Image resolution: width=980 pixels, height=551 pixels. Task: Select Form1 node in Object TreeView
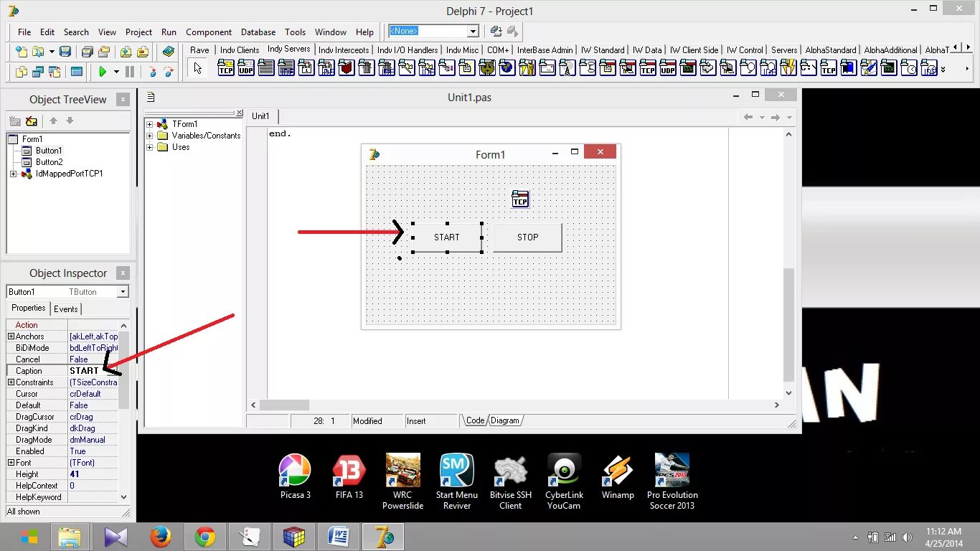32,139
